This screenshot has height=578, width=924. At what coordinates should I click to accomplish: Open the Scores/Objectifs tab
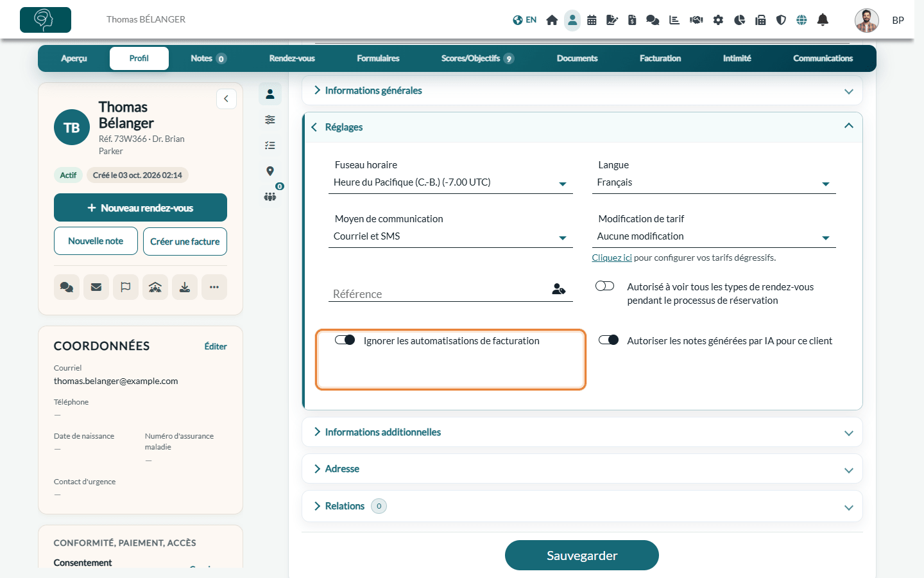click(477, 58)
